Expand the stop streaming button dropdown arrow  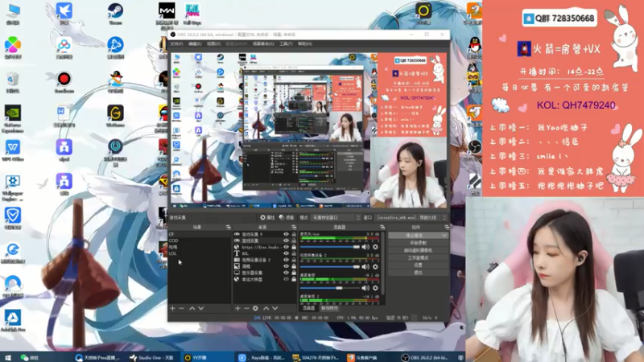coord(444,236)
